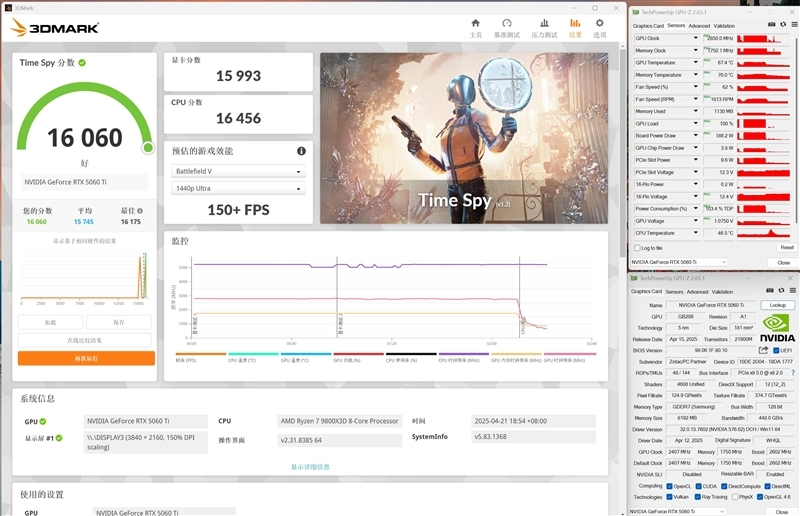Switch to Sensors tab in lower GPU-Z window
Screen dimensions: 800x516
(x=674, y=291)
